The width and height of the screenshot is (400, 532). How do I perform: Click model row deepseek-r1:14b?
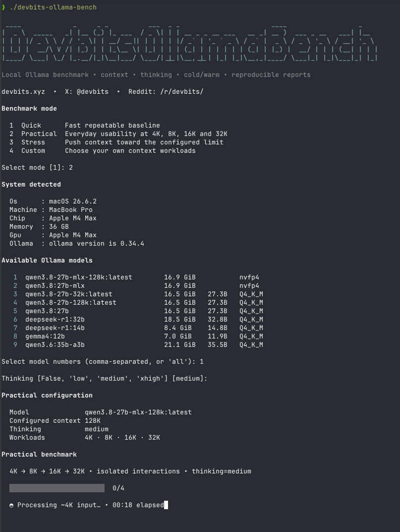click(x=138, y=328)
